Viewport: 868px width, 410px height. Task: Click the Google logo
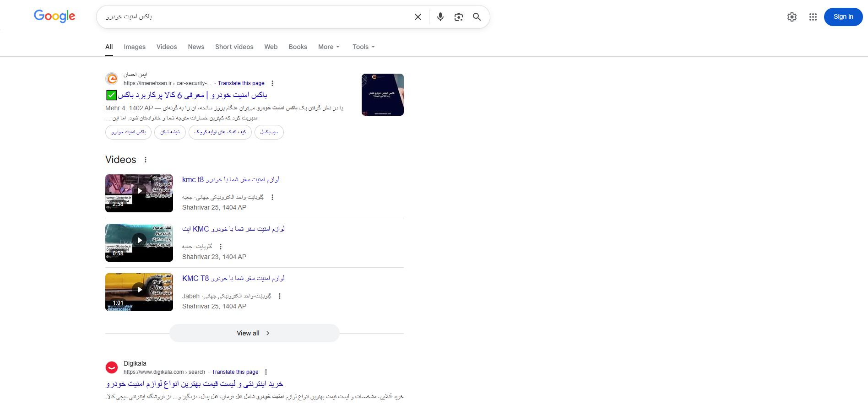point(54,16)
